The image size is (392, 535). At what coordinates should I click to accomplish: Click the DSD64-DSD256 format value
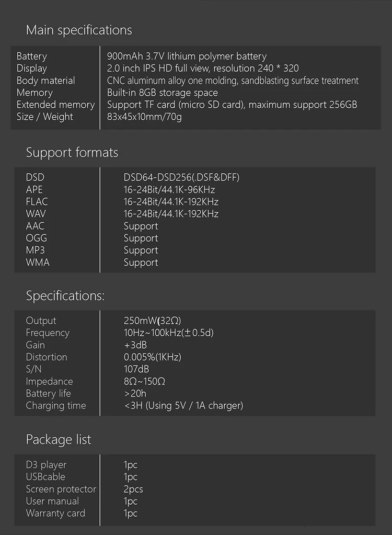click(181, 177)
